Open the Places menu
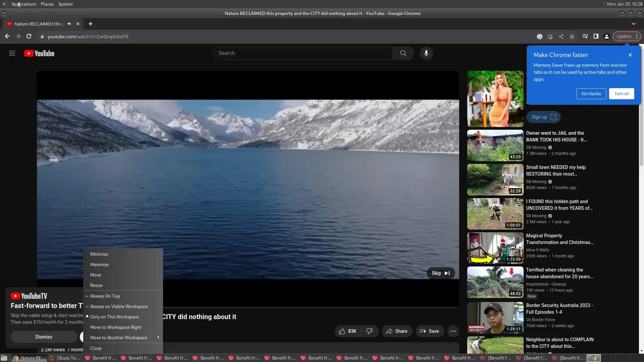The width and height of the screenshot is (644, 362). pyautogui.click(x=47, y=4)
